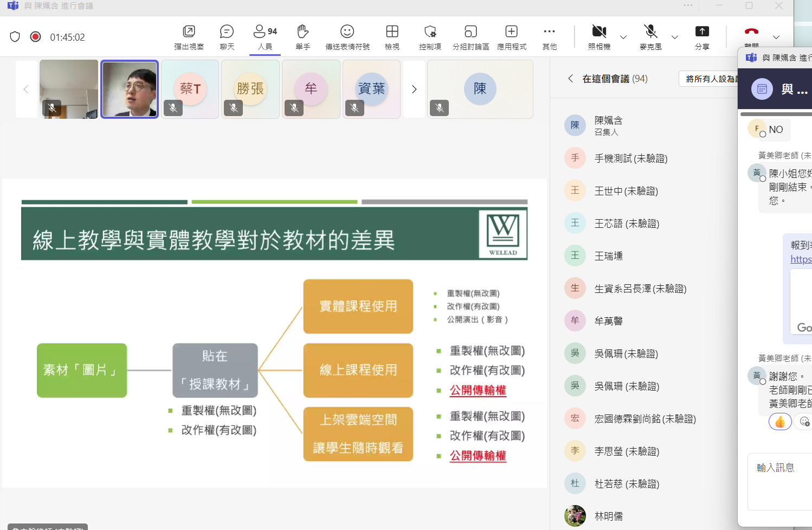This screenshot has width=812, height=530.
Task: Unmute the microphone (麥克風)
Action: [x=650, y=31]
